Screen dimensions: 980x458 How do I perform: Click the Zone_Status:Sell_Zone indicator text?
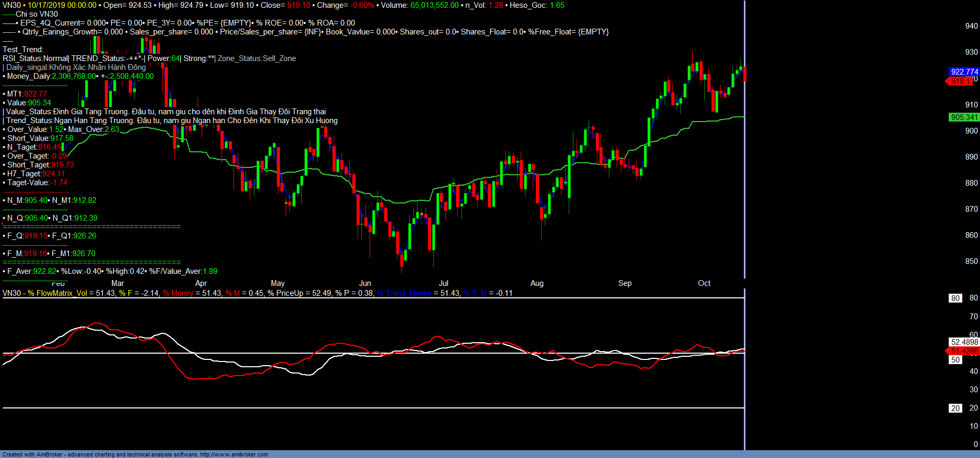coord(256,58)
